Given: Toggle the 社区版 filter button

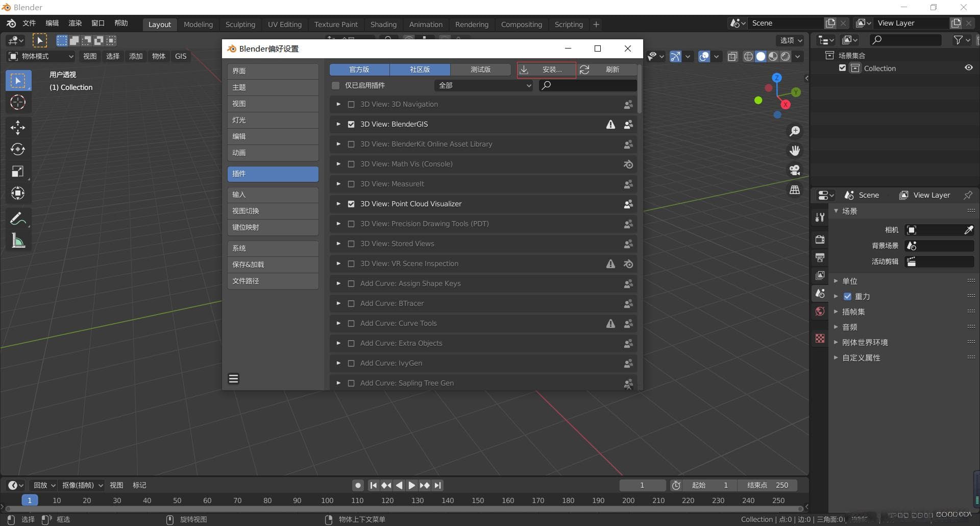Looking at the screenshot, I should (x=420, y=69).
